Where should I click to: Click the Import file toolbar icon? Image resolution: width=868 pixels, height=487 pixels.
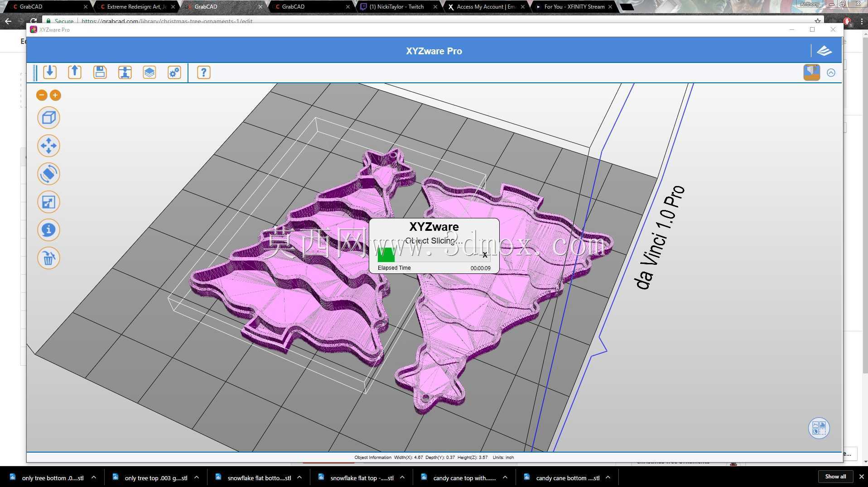pyautogui.click(x=50, y=72)
